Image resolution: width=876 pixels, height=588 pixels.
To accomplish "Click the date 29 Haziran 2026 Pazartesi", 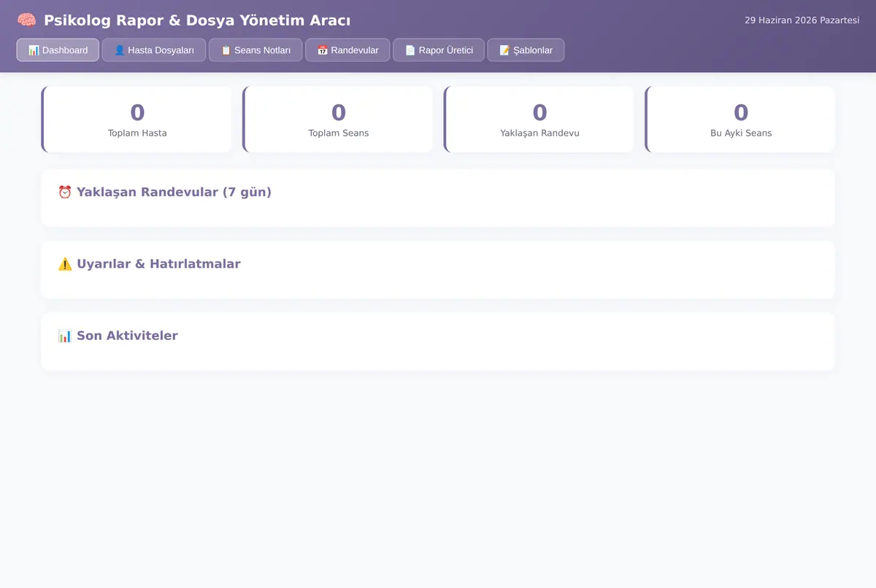I will click(x=802, y=20).
